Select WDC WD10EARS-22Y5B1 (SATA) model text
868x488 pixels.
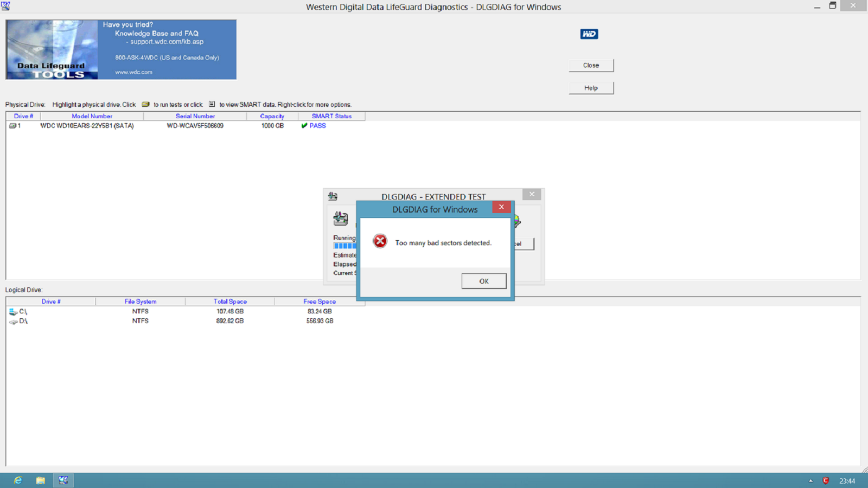tap(87, 126)
